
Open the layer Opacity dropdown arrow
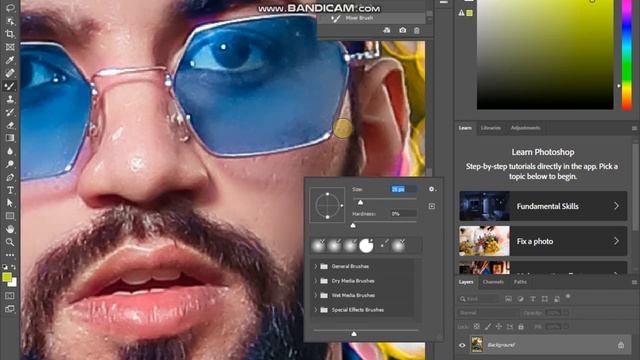[x=566, y=313]
